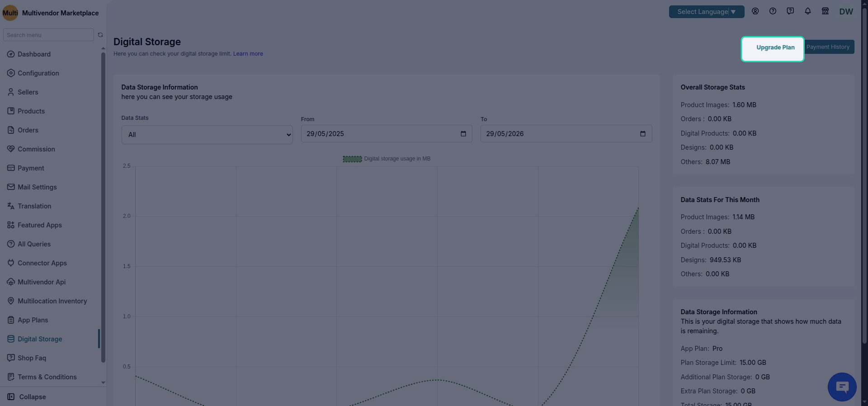This screenshot has height=406, width=868.
Task: Click the Multivendor Marketplace logo
Action: point(10,13)
